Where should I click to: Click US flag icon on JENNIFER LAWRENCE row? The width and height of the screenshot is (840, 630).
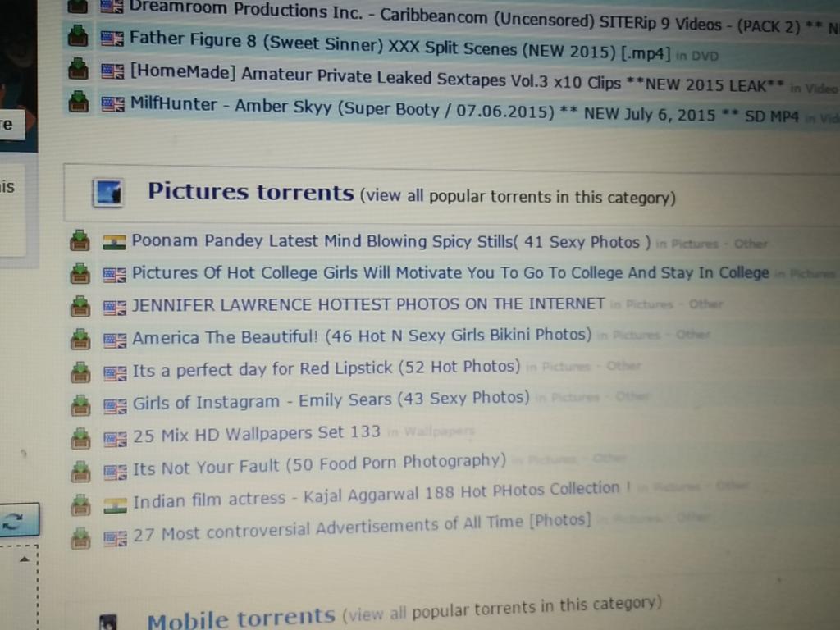[115, 308]
